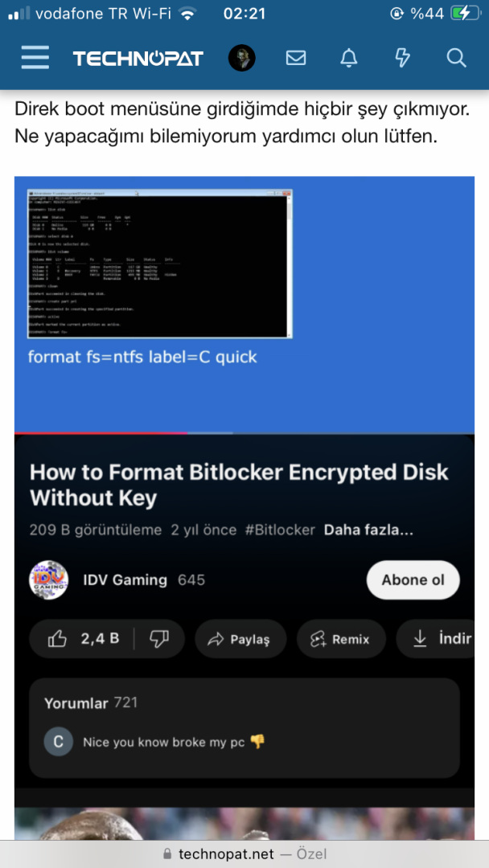
Task: Open notifications bell icon
Action: [349, 58]
